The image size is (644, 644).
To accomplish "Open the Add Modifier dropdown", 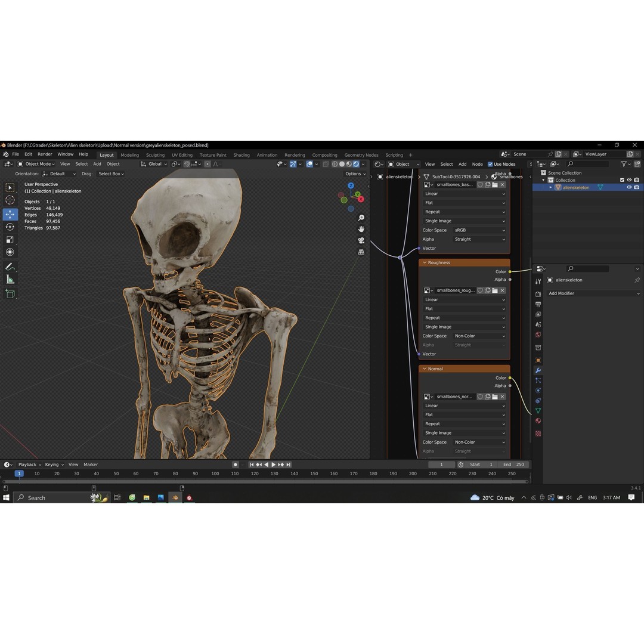I will (593, 293).
